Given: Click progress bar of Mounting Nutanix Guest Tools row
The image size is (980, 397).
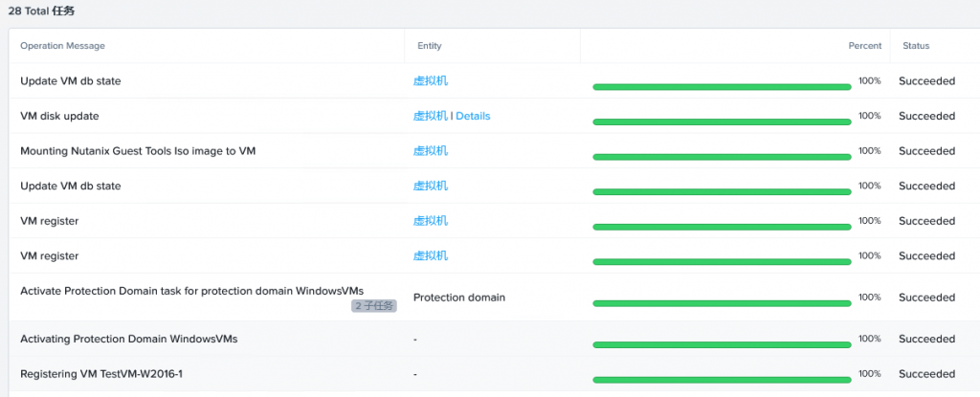Looking at the screenshot, I should (722, 157).
